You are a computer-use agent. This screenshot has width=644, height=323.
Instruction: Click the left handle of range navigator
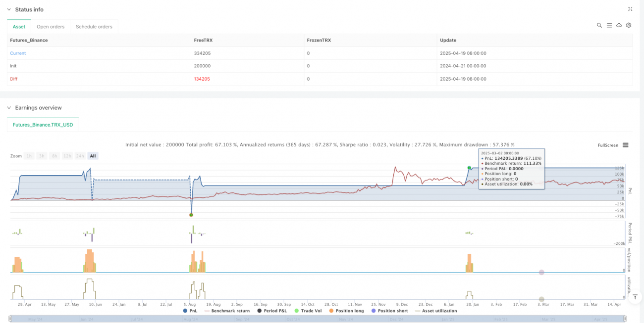(10, 318)
